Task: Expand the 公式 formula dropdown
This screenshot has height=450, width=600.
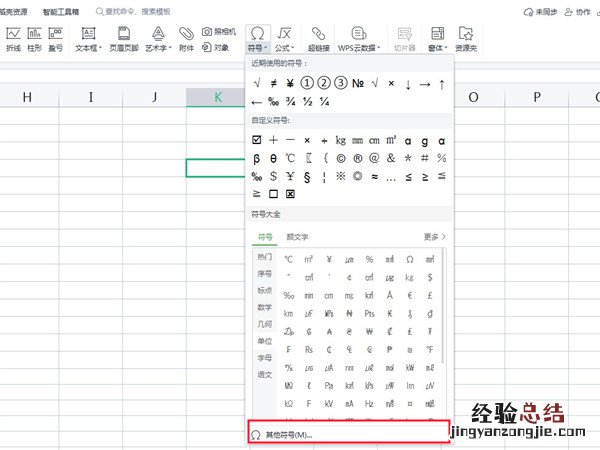Action: click(x=285, y=47)
